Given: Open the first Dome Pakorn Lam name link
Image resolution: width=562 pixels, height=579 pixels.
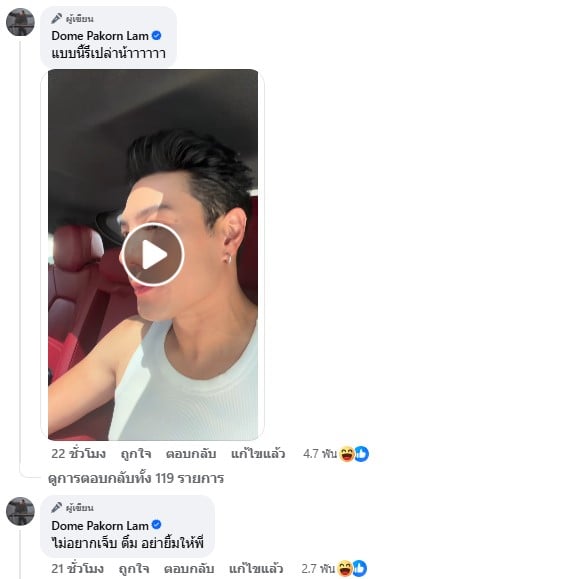Looking at the screenshot, I should [x=100, y=36].
